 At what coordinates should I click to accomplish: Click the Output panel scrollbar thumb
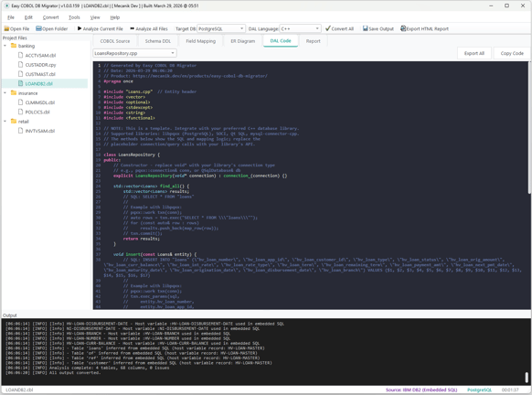(527, 377)
